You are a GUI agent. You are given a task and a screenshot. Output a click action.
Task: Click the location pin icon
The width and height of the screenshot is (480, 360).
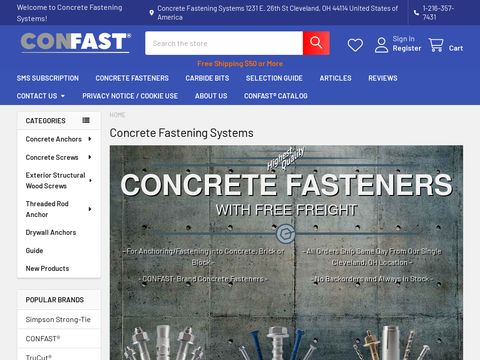click(x=151, y=13)
